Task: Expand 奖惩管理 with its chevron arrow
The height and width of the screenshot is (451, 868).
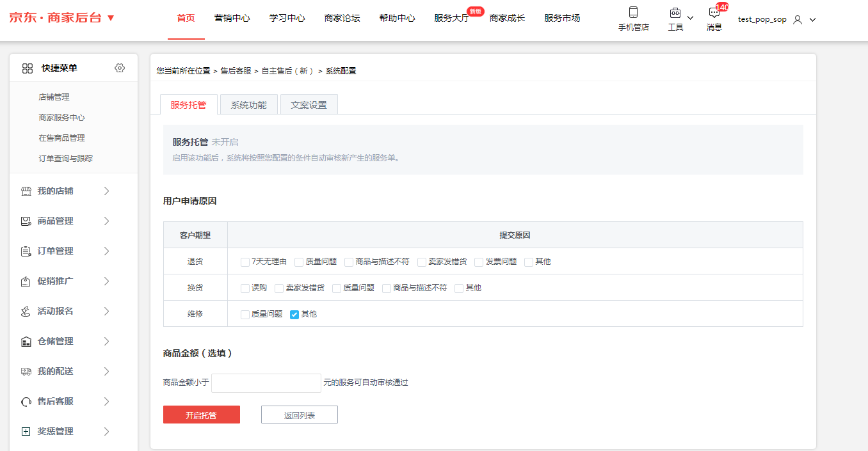Action: (107, 432)
